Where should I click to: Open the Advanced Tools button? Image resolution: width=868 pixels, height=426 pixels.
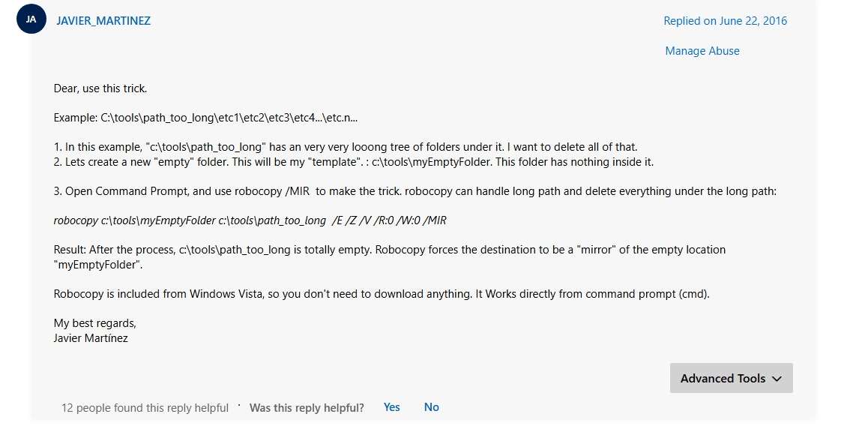point(732,378)
